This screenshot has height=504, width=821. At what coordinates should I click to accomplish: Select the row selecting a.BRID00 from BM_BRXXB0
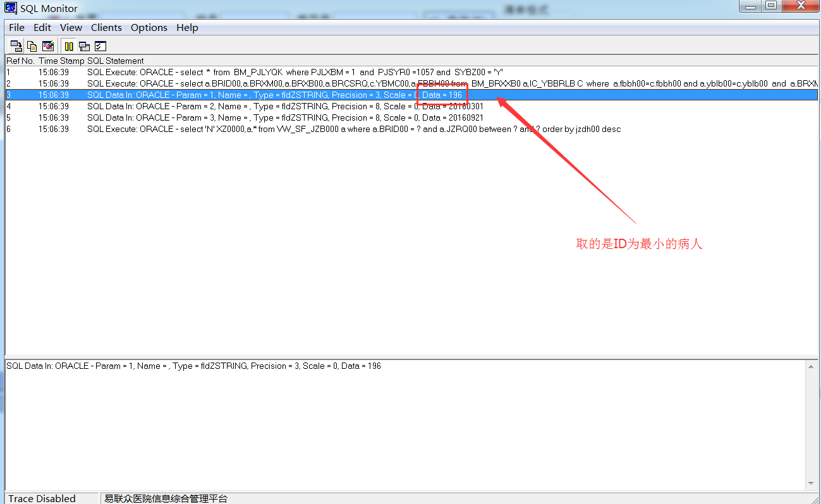411,83
